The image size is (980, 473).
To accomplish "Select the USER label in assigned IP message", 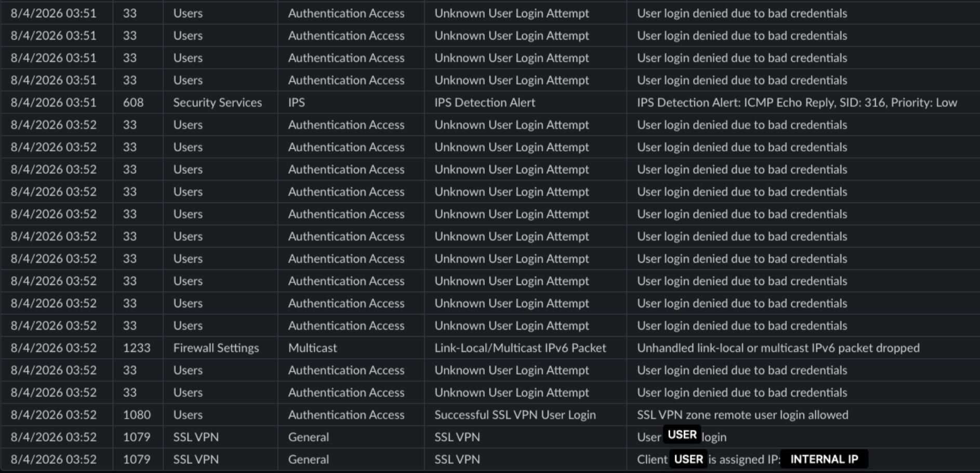I will coord(688,459).
